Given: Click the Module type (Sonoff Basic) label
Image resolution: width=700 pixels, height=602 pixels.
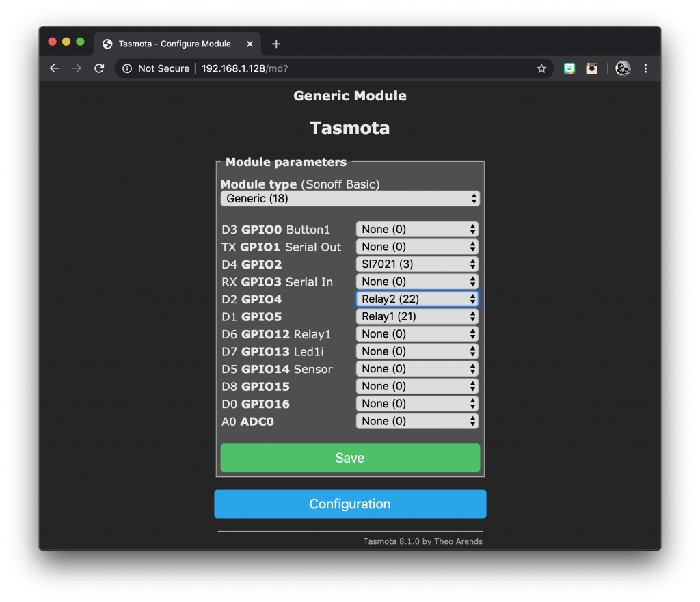Looking at the screenshot, I should (300, 184).
